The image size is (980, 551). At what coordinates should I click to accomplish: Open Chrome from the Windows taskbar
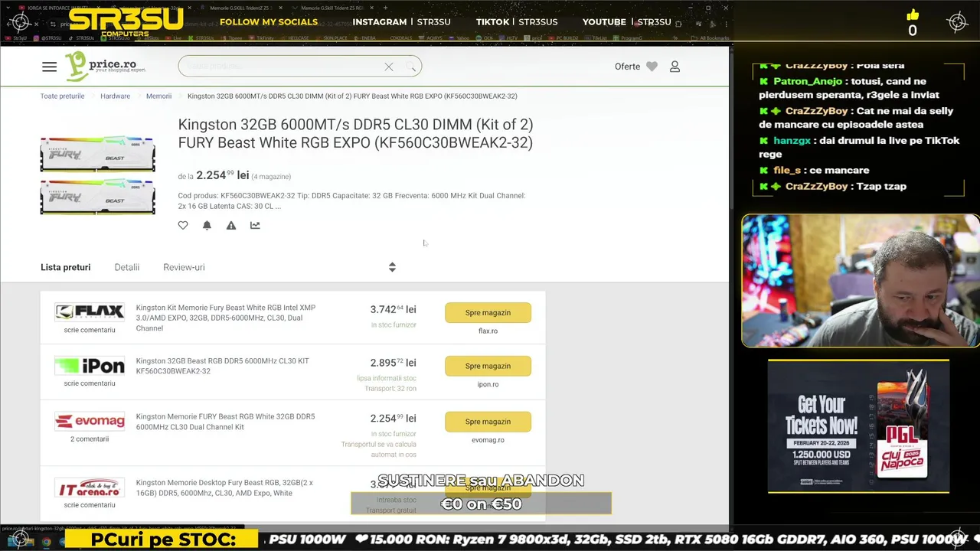tap(47, 541)
